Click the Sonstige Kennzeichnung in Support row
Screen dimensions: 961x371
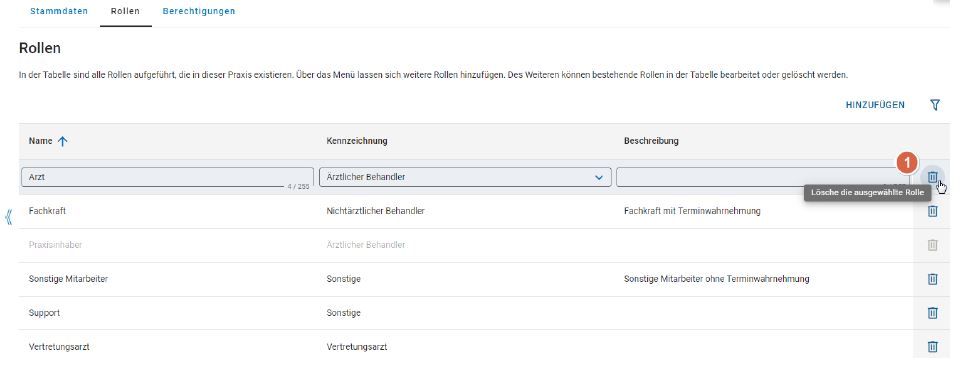tap(344, 313)
